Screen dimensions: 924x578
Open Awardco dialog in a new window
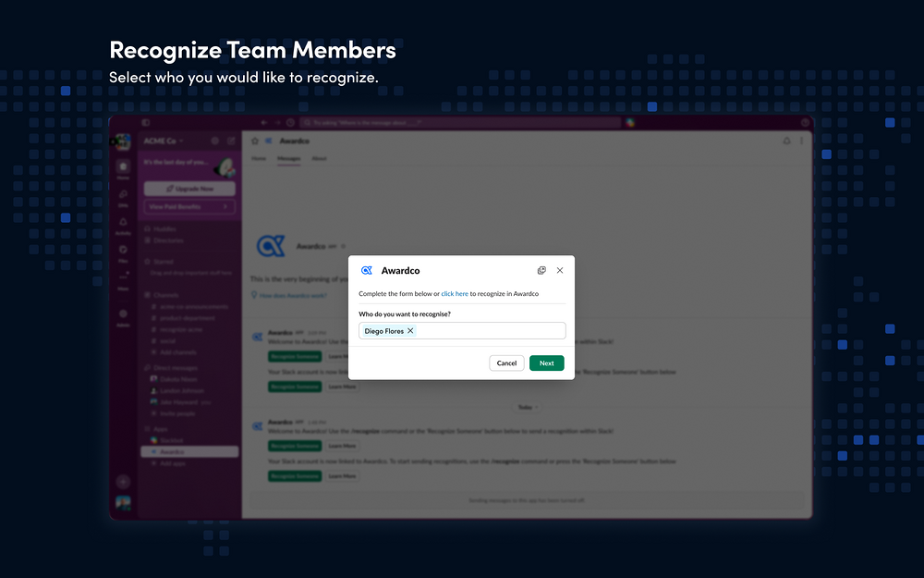tap(541, 270)
